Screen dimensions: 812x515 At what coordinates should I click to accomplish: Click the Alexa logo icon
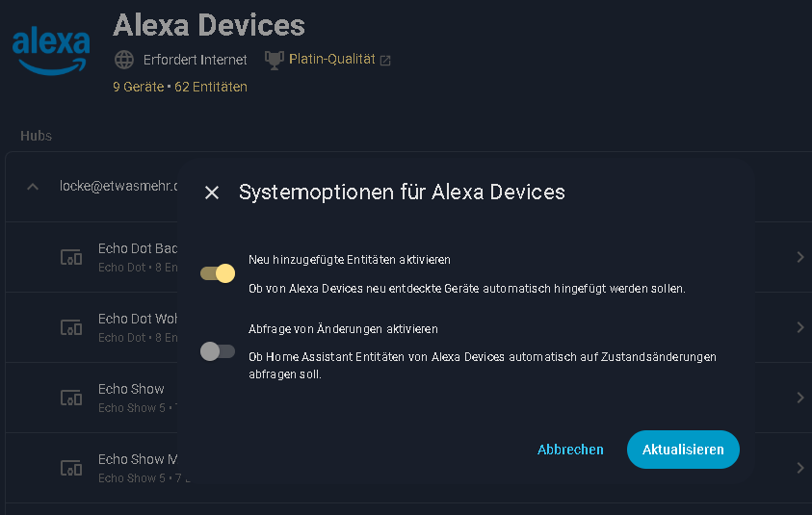click(x=51, y=50)
